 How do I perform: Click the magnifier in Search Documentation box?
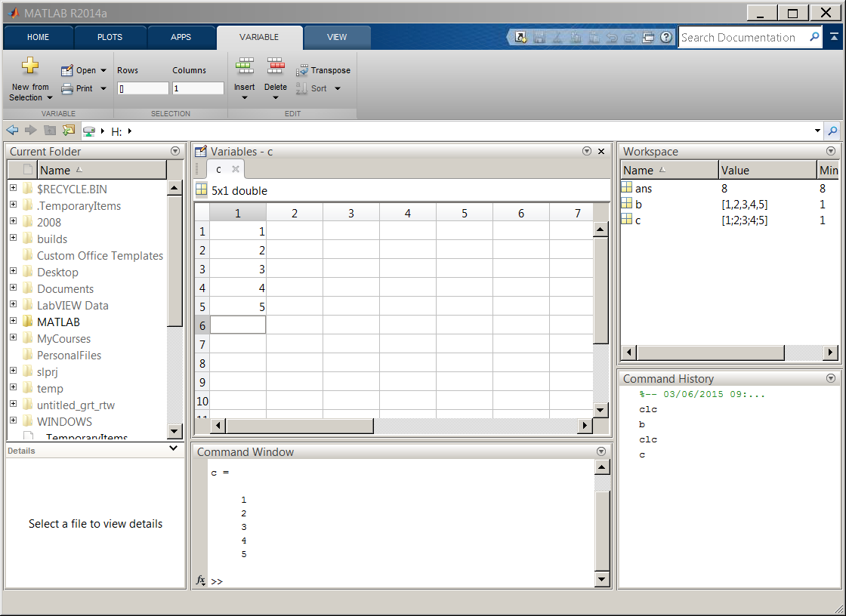[814, 37]
